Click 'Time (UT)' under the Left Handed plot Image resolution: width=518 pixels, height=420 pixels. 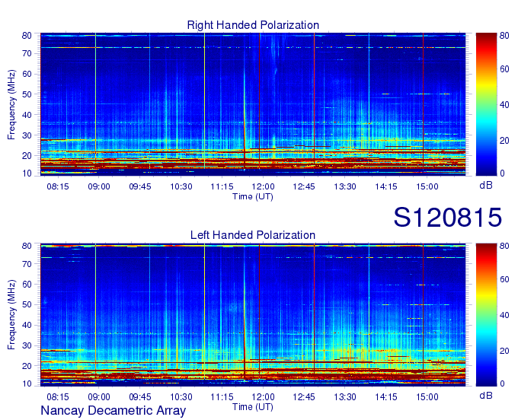click(x=253, y=407)
